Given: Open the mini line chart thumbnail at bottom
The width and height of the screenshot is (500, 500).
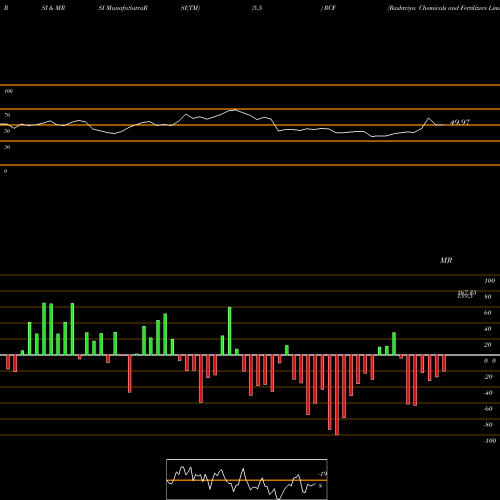Looking at the screenshot, I should (247, 479).
